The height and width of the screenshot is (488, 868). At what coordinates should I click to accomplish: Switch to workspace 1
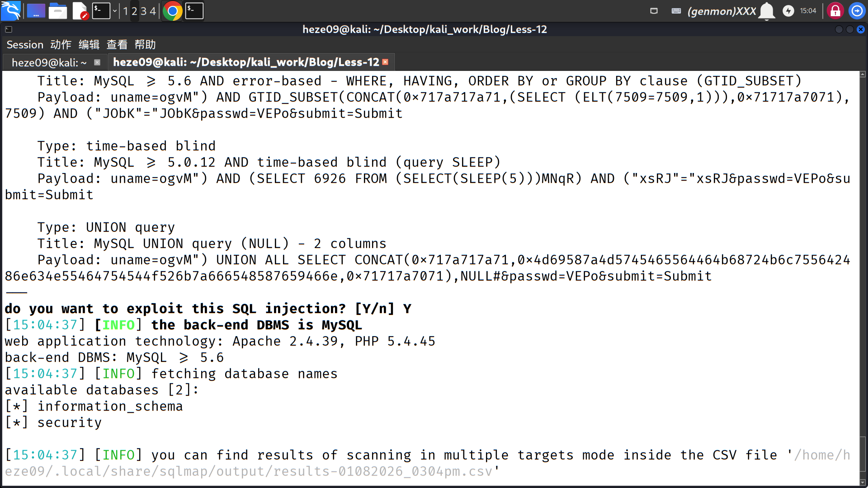pyautogui.click(x=125, y=11)
